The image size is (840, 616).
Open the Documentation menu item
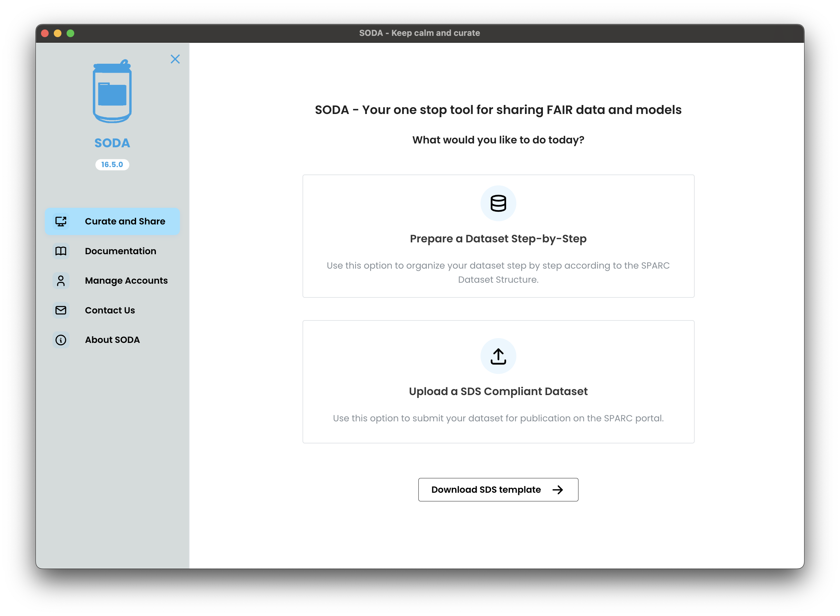[x=120, y=251]
